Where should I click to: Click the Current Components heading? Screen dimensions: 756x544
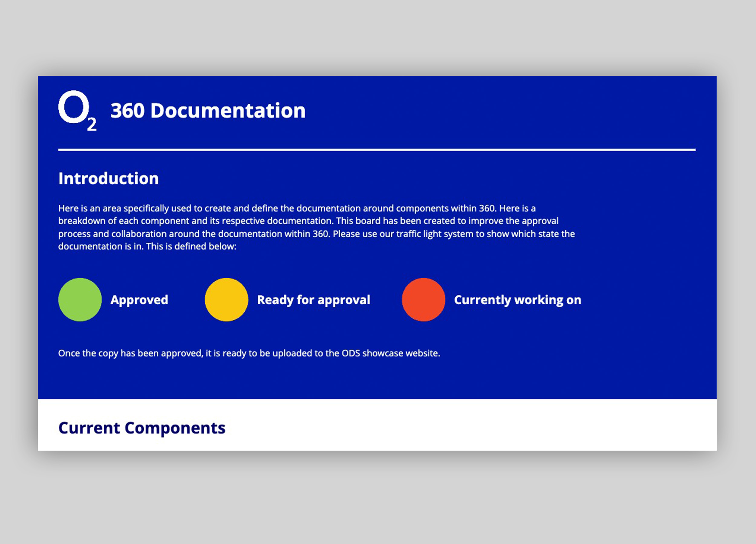pos(142,428)
